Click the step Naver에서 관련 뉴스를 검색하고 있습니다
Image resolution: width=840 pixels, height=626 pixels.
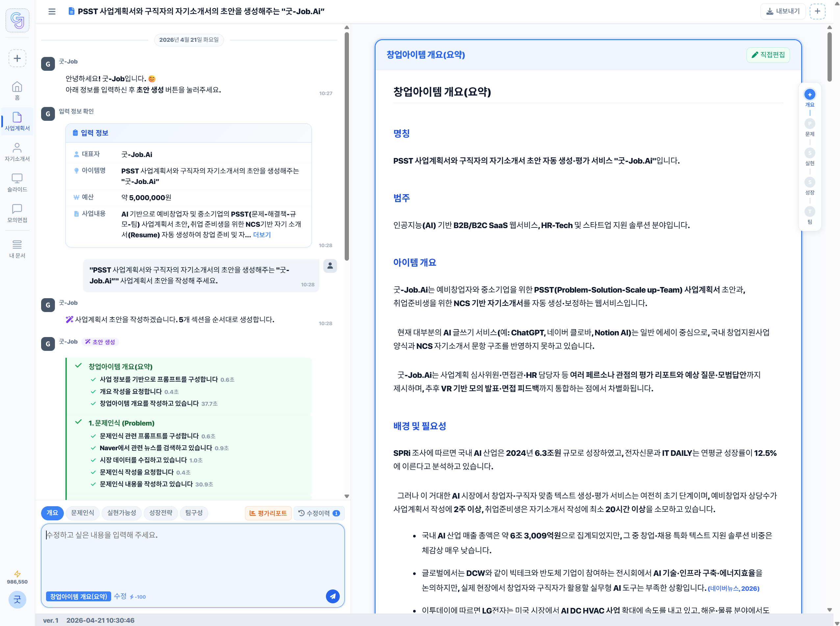[x=156, y=448]
